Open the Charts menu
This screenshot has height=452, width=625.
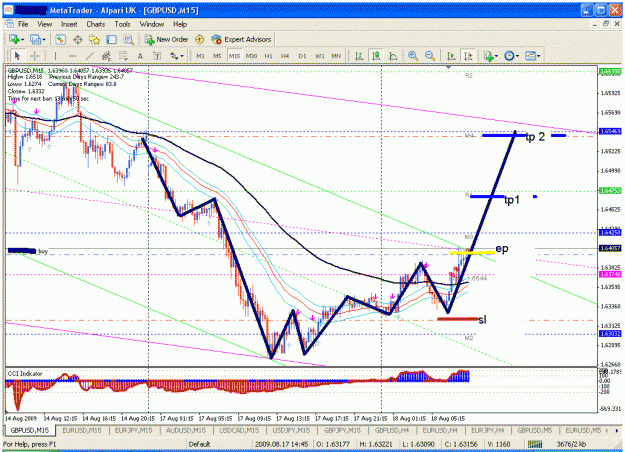click(x=96, y=24)
